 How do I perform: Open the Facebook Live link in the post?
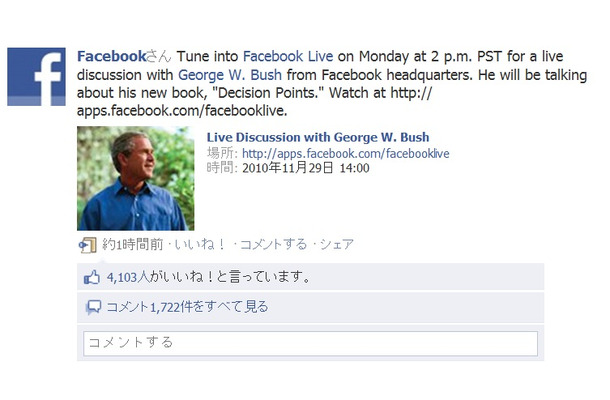[x=288, y=56]
